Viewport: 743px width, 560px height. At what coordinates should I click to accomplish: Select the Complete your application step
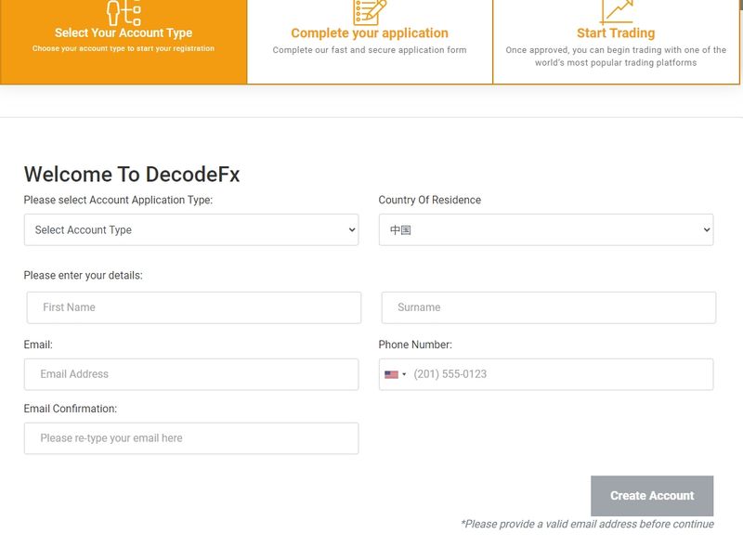click(370, 42)
